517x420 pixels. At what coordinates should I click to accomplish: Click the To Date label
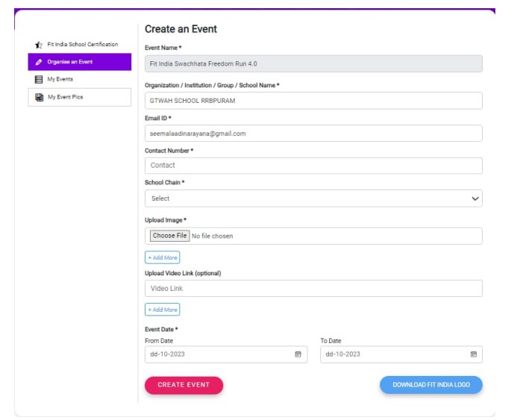tap(330, 341)
